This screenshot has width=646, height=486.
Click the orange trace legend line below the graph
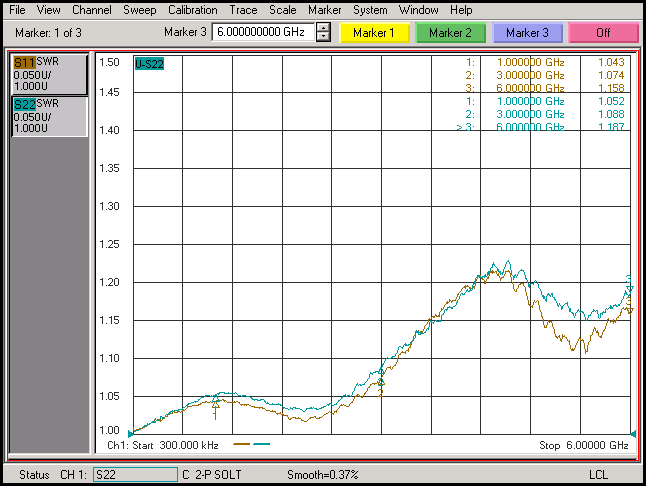[241, 444]
